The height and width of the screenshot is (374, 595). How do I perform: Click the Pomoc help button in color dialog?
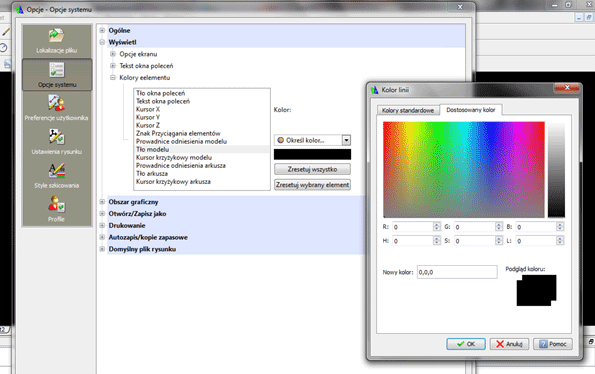click(553, 344)
